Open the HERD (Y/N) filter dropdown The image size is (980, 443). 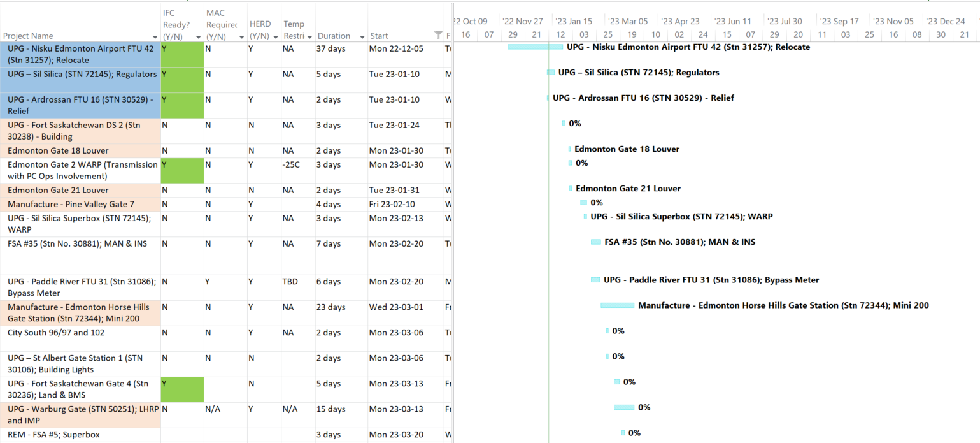(x=274, y=36)
